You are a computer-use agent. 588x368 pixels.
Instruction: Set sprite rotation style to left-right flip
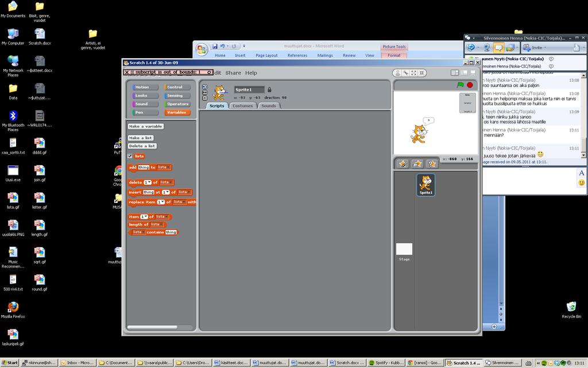pyautogui.click(x=205, y=93)
